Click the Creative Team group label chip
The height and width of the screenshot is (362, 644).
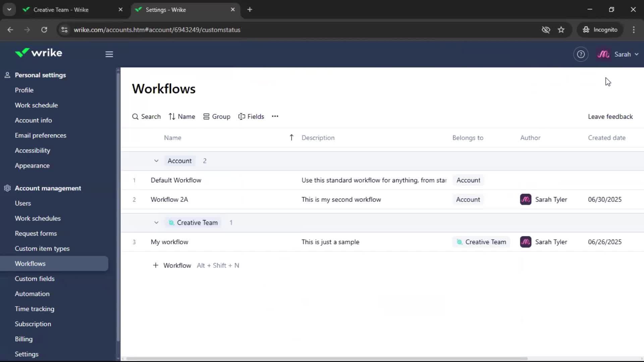tap(193, 223)
